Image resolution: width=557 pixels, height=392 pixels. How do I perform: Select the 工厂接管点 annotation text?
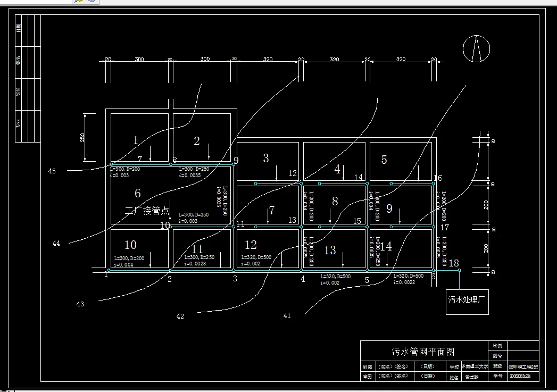(147, 211)
